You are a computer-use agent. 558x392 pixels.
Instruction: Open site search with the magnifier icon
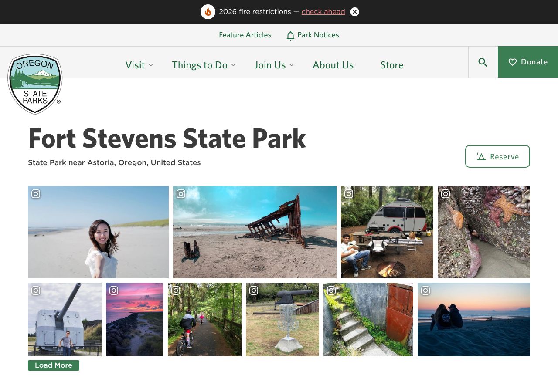click(483, 62)
